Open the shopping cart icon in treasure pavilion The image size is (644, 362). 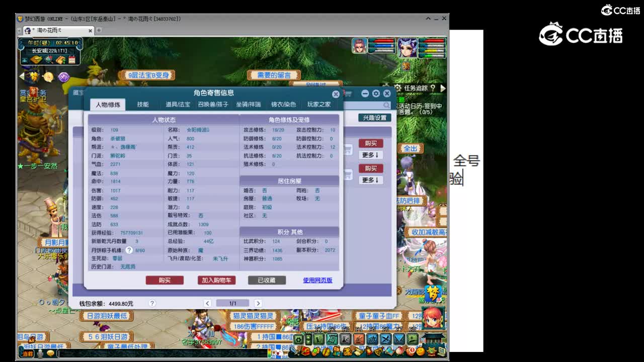[x=348, y=94]
